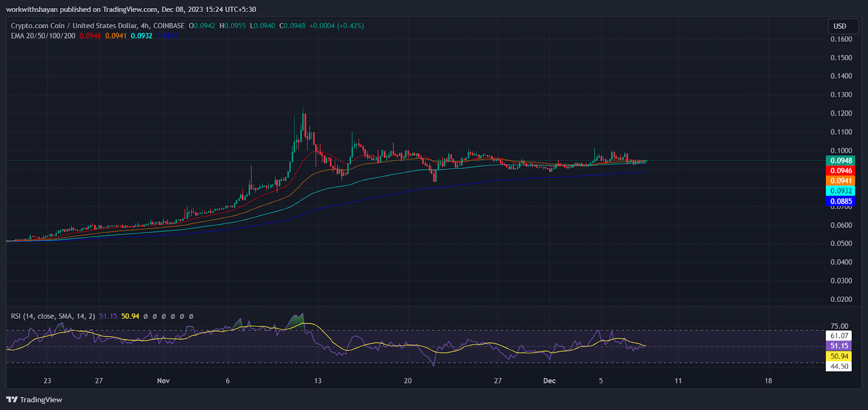Open the USD currency selector
Image resolution: width=868 pixels, height=410 pixels.
pos(843,26)
